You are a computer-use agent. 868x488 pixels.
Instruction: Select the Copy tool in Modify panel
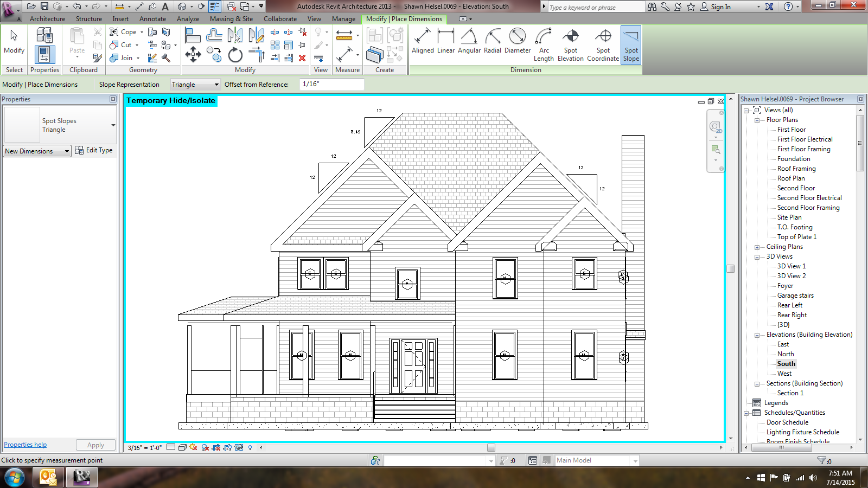click(x=214, y=55)
